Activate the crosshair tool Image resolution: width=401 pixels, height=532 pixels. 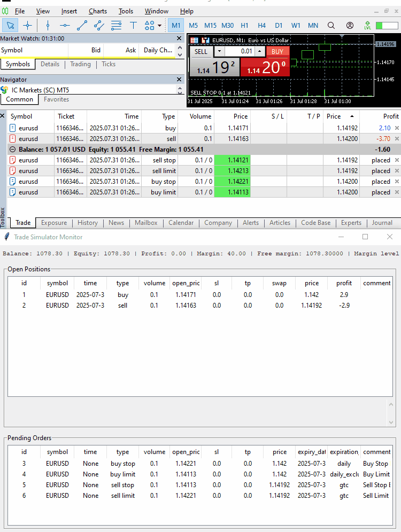27,26
